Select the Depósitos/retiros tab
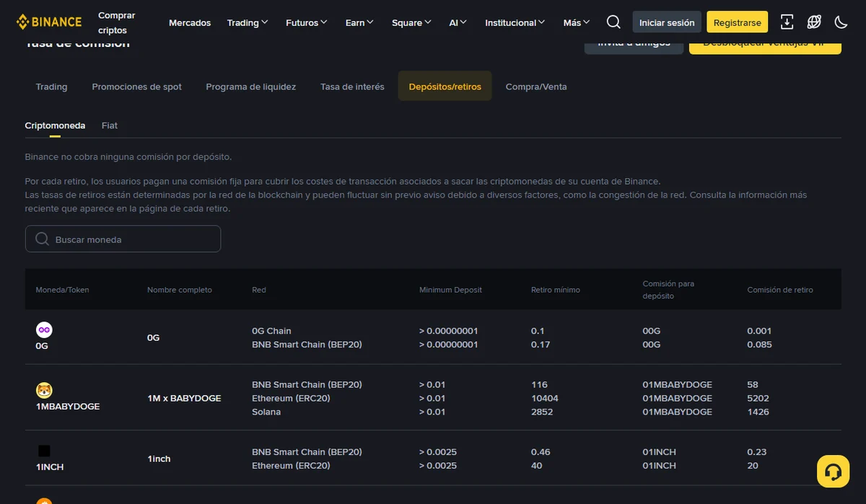Image resolution: width=866 pixels, height=504 pixels. [x=445, y=87]
